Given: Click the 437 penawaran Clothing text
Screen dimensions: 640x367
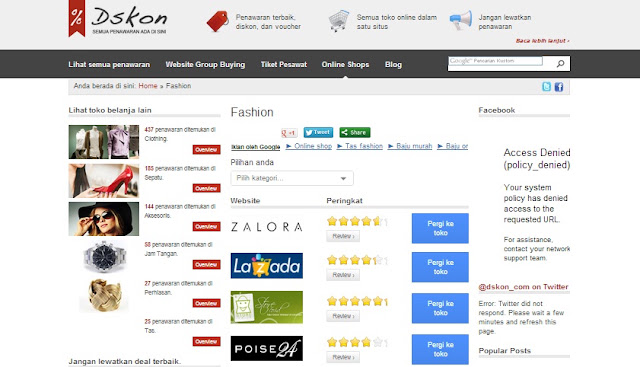Looking at the screenshot, I should tap(180, 134).
